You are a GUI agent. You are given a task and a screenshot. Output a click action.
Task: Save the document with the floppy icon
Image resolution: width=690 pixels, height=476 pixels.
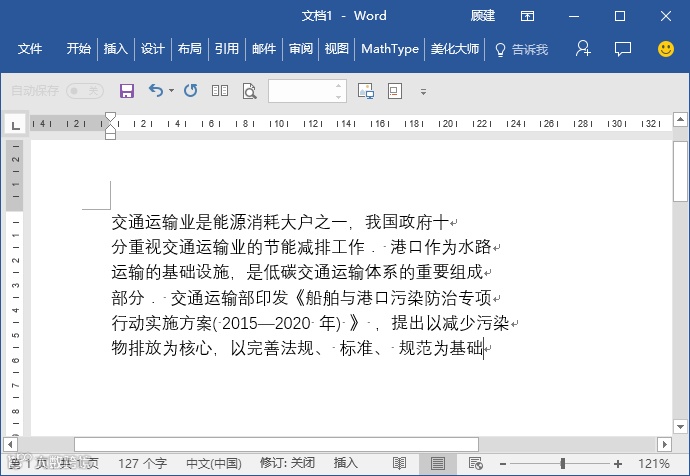(127, 91)
